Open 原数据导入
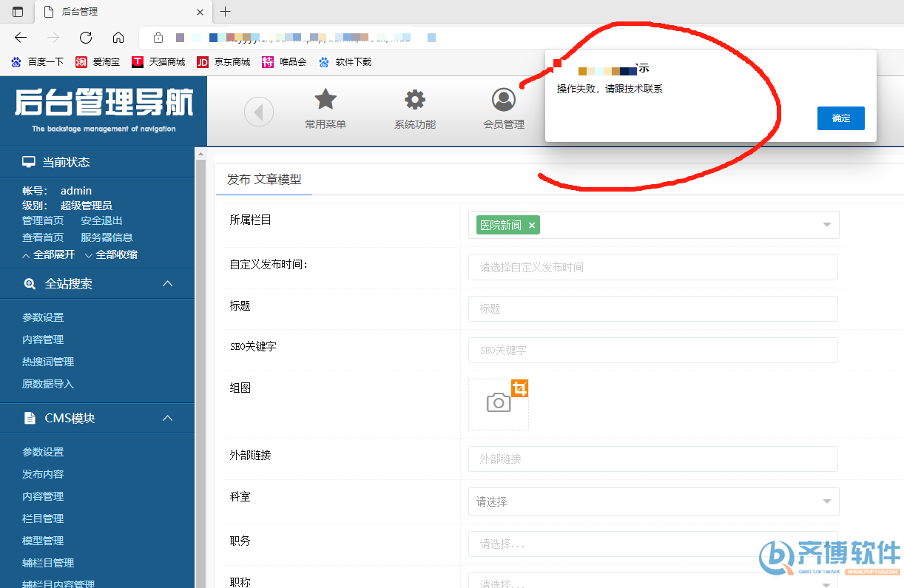This screenshot has width=904, height=588. (48, 384)
